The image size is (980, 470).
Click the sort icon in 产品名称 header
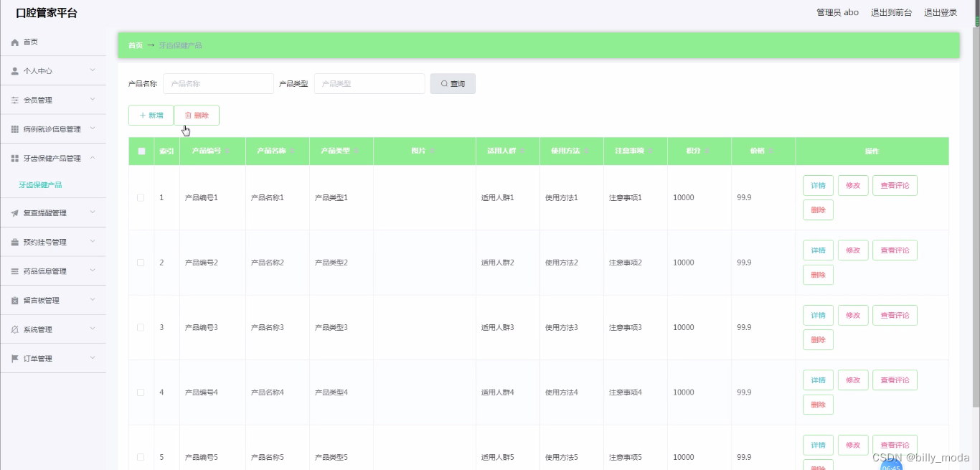(x=293, y=151)
